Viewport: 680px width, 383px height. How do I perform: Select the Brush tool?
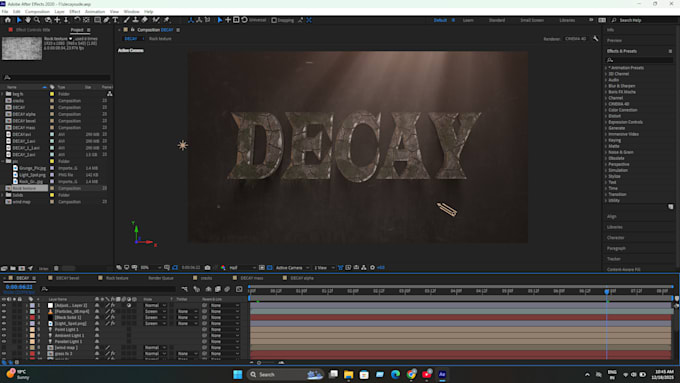pos(126,20)
